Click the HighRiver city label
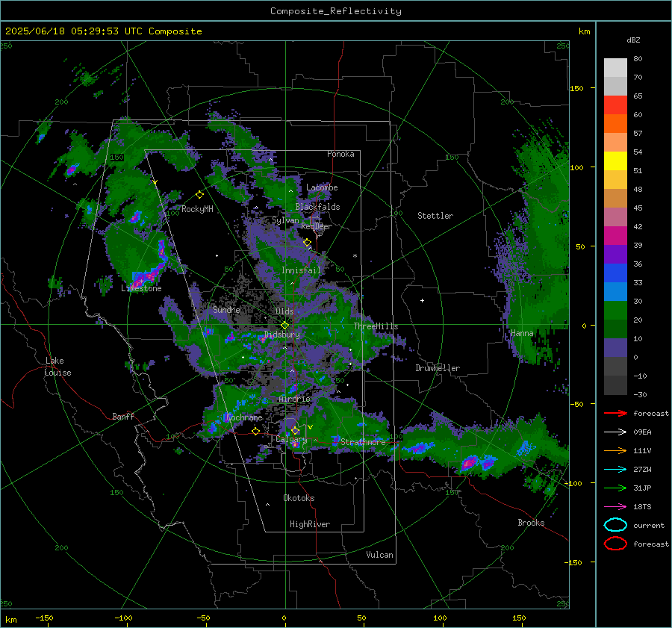The width and height of the screenshot is (672, 628). point(309,524)
